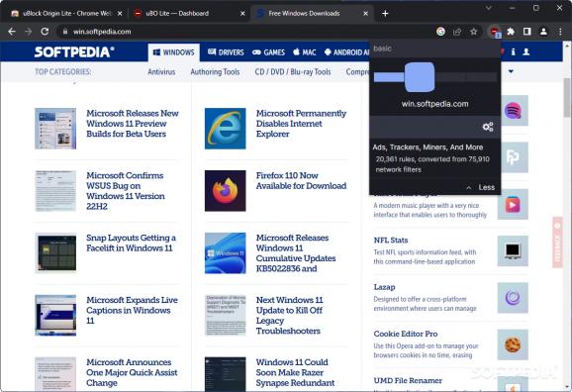The image size is (572, 392).
Task: Open the UMD File Renamer link
Action: [408, 380]
